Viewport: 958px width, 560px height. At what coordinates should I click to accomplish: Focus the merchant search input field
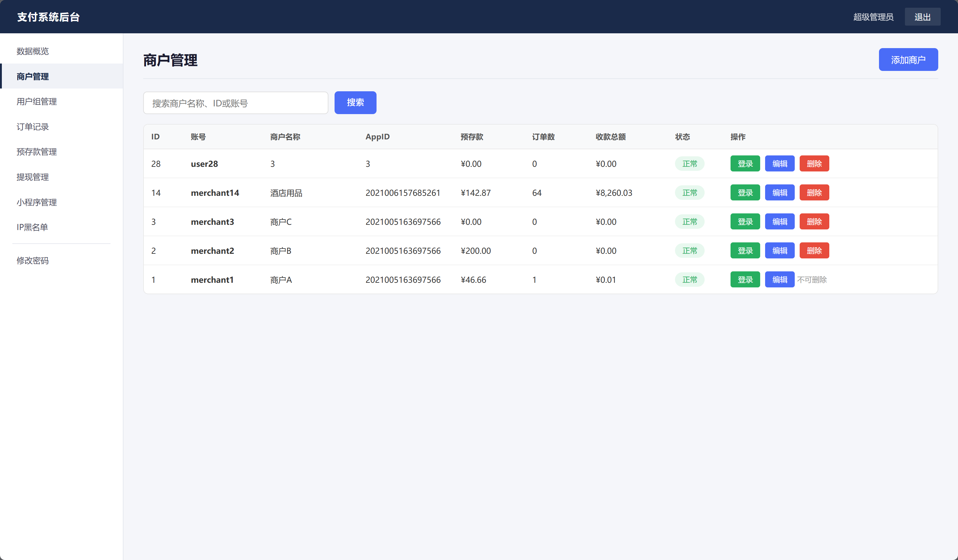click(236, 103)
